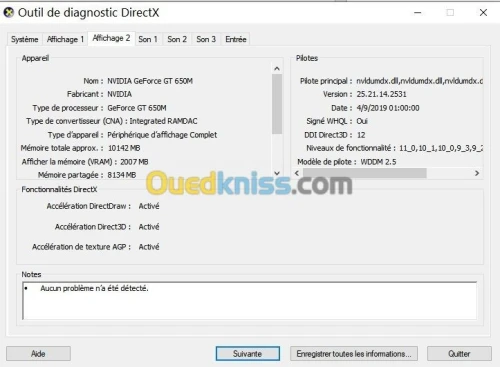
Task: Click Pilotes scroll left arrow
Action: (x=297, y=173)
